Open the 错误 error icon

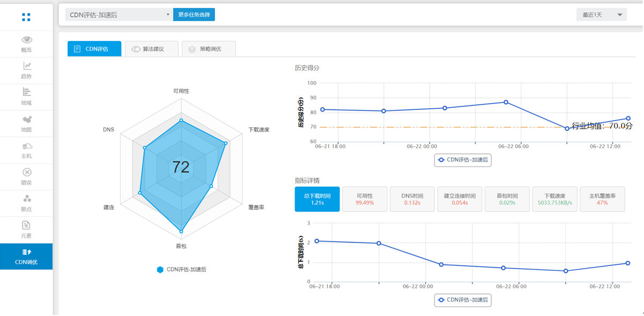27,172
